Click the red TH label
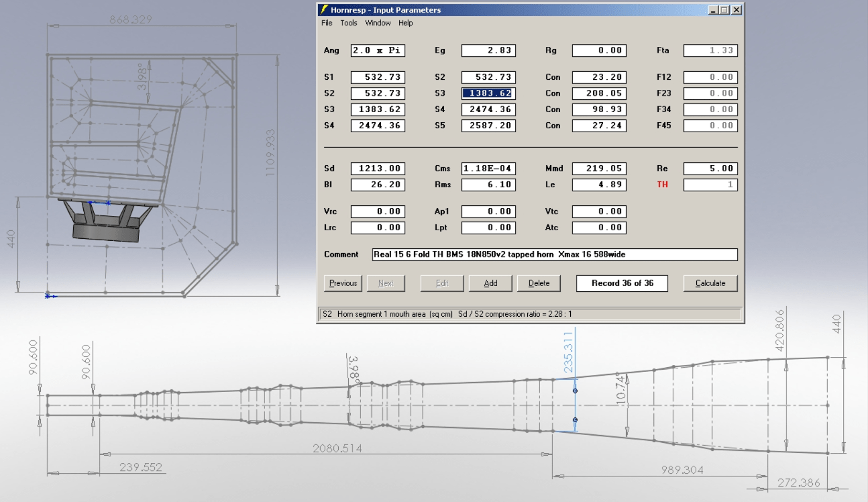The image size is (868, 502). [x=662, y=185]
